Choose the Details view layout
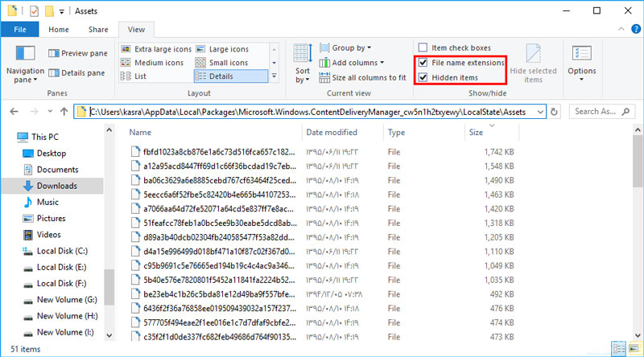The image size is (644, 357). coord(231,76)
